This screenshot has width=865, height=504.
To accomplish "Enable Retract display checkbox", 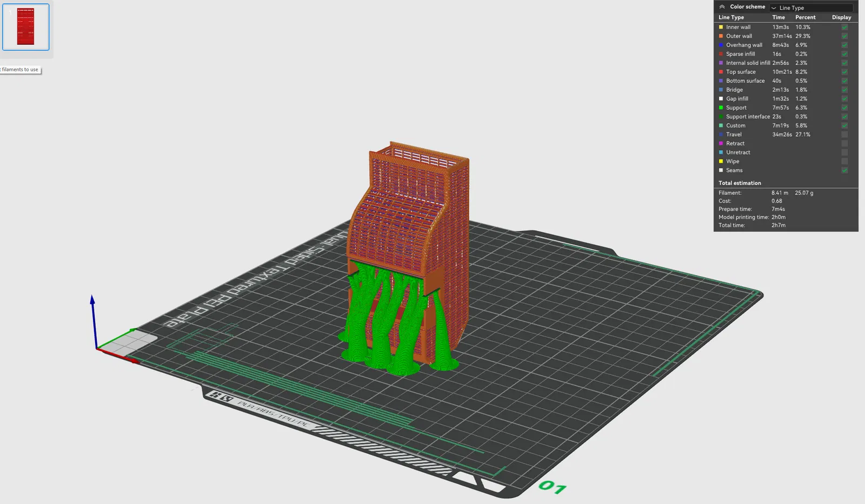I will (844, 143).
